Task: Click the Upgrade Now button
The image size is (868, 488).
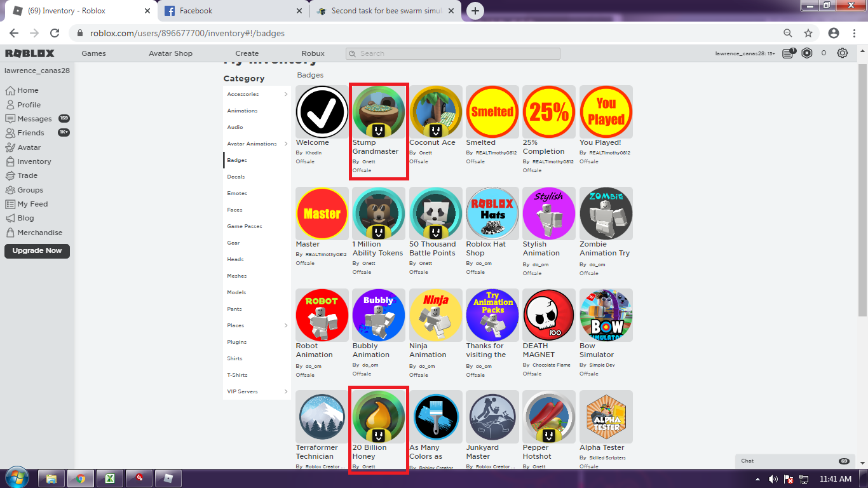Action: [x=37, y=251]
